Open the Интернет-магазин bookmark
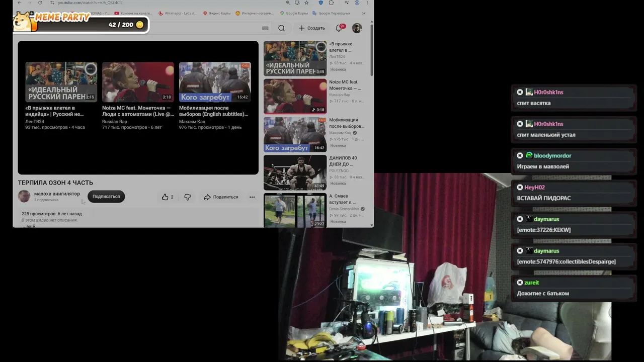This screenshot has height=362, width=644. click(x=255, y=13)
